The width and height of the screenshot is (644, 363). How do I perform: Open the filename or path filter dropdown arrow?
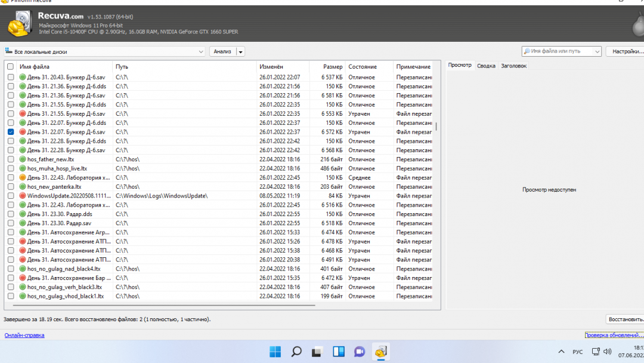tap(597, 51)
